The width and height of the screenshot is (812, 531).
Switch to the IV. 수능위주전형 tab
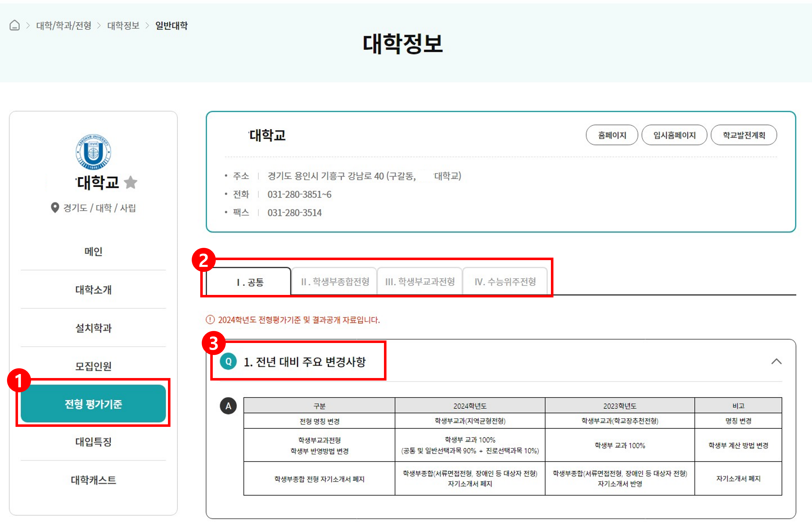coord(505,282)
